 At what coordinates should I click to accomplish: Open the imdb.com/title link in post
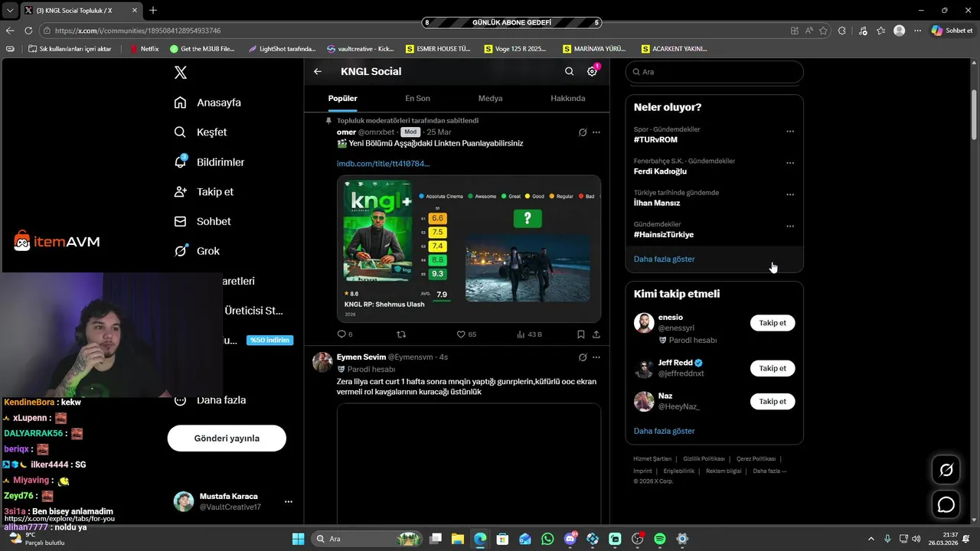[384, 164]
